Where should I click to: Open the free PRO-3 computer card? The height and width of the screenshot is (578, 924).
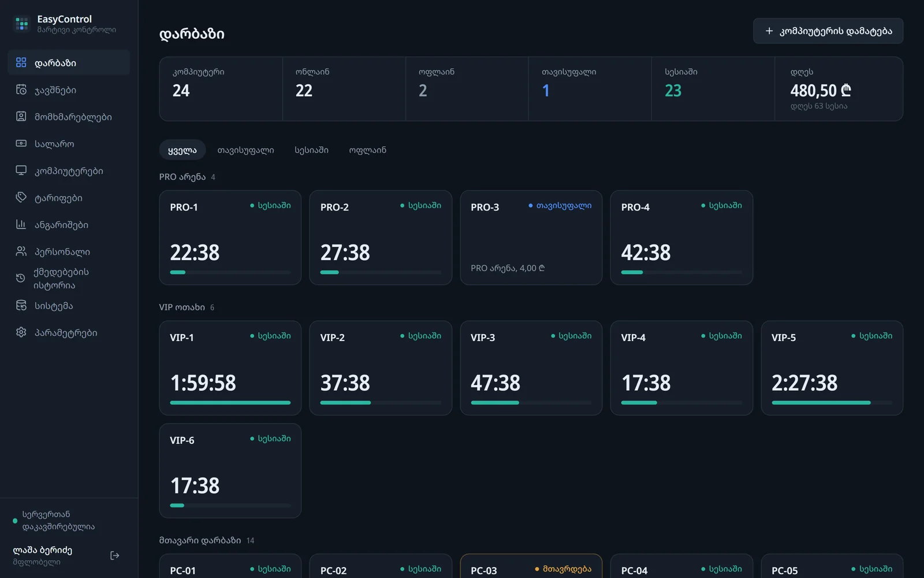(x=531, y=238)
